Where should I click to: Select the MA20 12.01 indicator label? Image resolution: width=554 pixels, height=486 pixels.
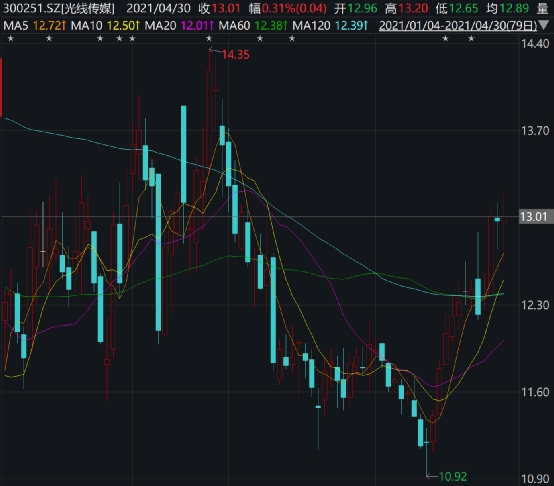pos(179,25)
